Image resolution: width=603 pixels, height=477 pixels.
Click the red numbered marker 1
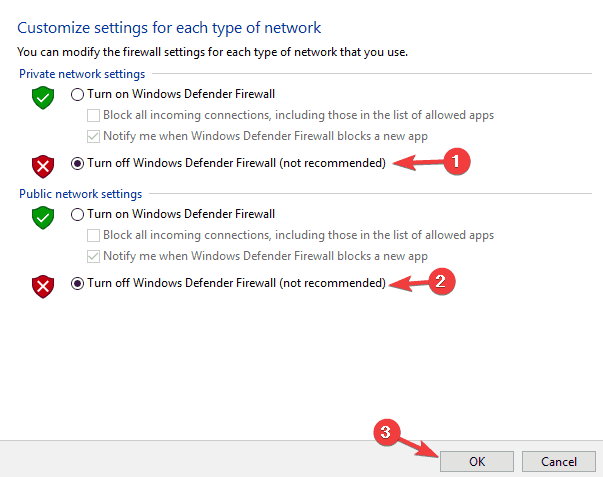456,161
